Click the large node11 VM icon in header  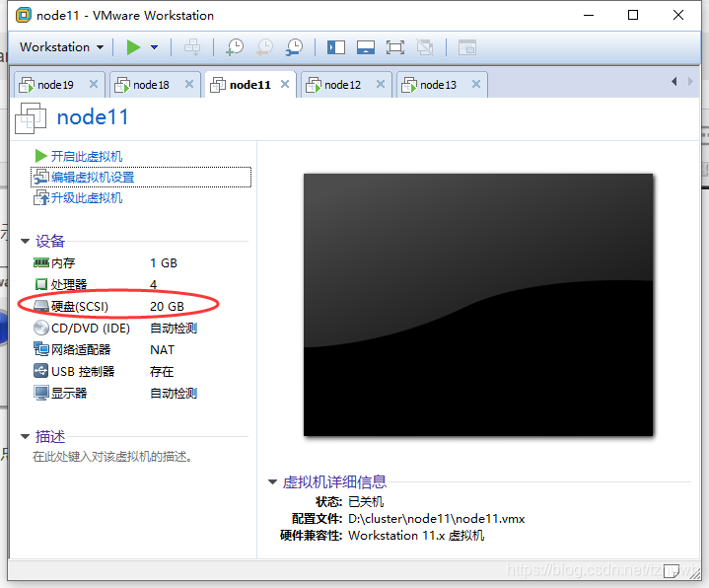tap(31, 118)
